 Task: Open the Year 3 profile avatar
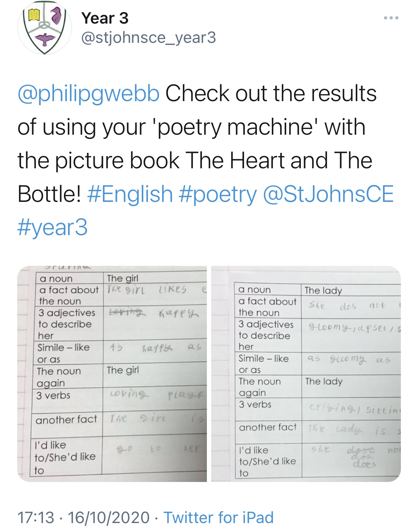(45, 28)
